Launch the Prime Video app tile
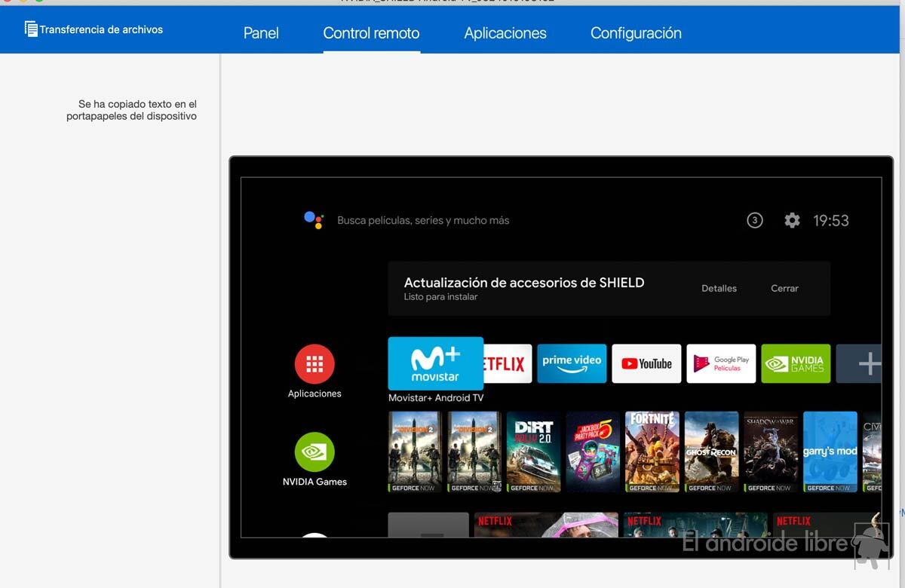The height and width of the screenshot is (588, 905). [x=572, y=363]
